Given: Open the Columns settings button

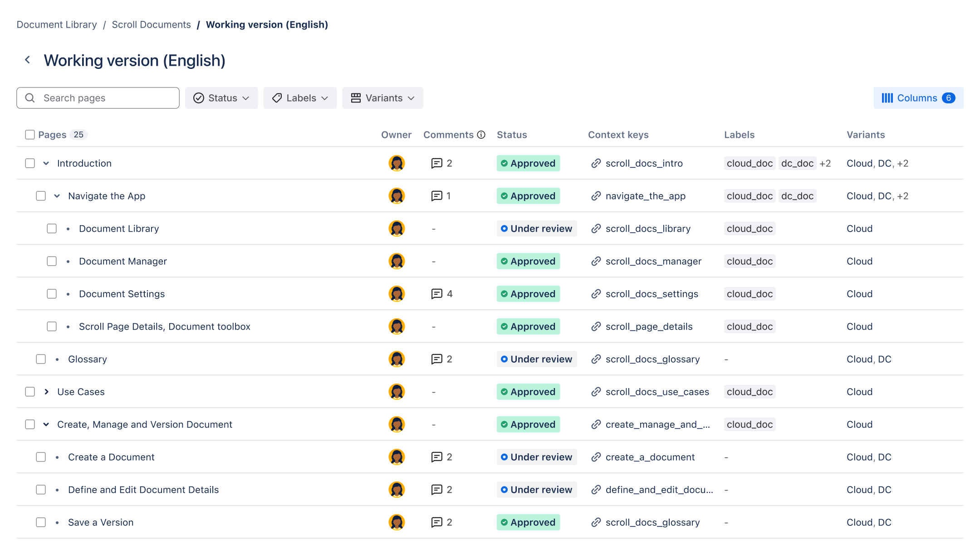Looking at the screenshot, I should pos(918,98).
